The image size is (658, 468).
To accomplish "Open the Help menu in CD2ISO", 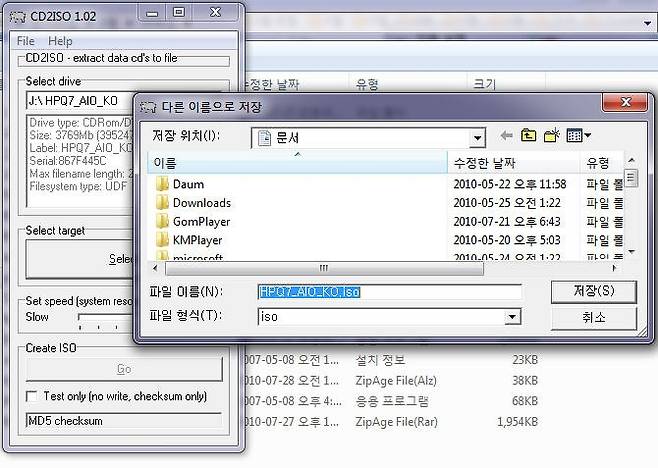I will click(60, 41).
